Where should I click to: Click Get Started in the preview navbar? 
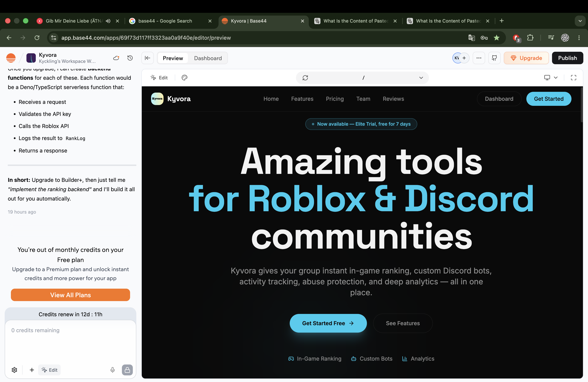[x=549, y=99]
